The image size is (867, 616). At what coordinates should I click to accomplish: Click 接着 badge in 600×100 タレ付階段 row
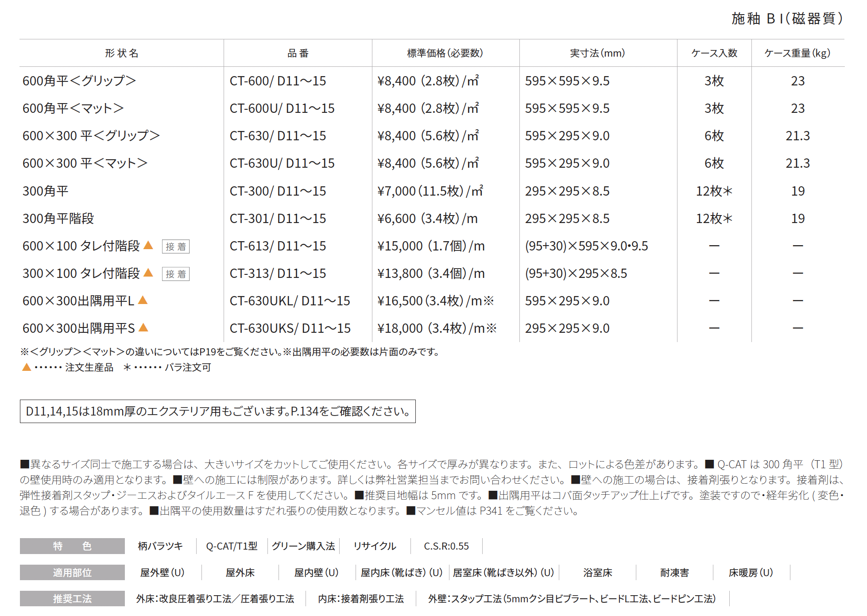click(176, 246)
